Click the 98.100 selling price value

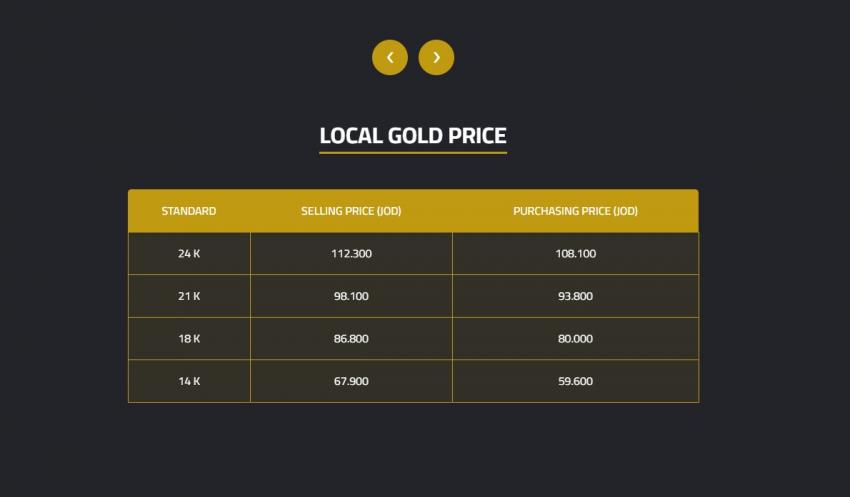click(x=351, y=296)
